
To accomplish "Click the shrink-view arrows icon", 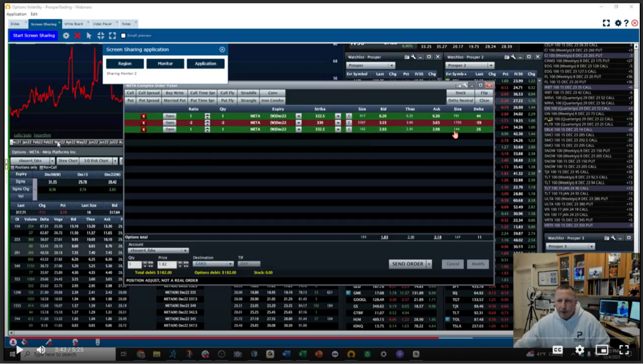I will 100,36.
